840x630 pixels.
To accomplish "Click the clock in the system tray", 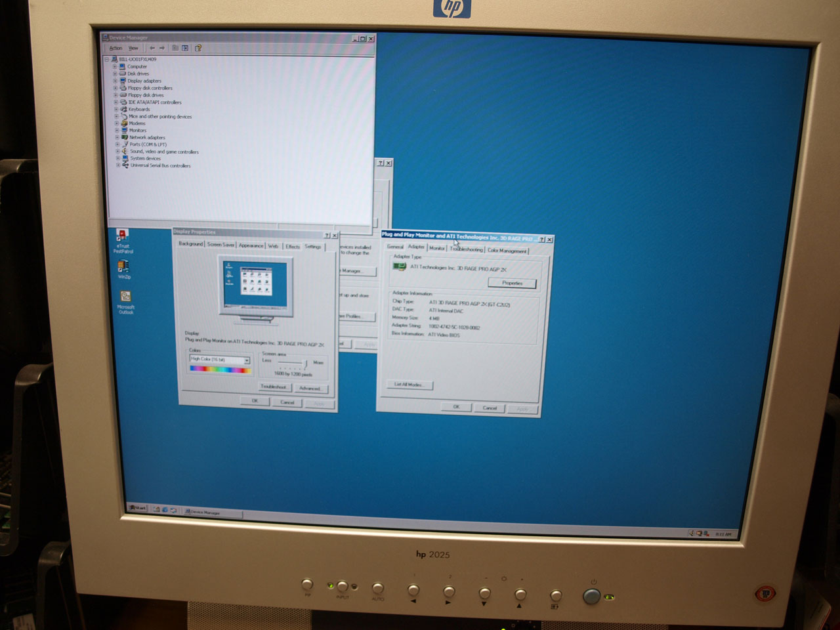I will (723, 534).
